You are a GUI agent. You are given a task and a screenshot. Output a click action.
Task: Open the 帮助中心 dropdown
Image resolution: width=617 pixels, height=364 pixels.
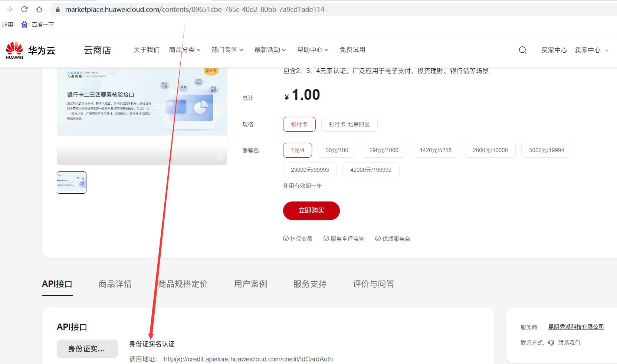(312, 50)
